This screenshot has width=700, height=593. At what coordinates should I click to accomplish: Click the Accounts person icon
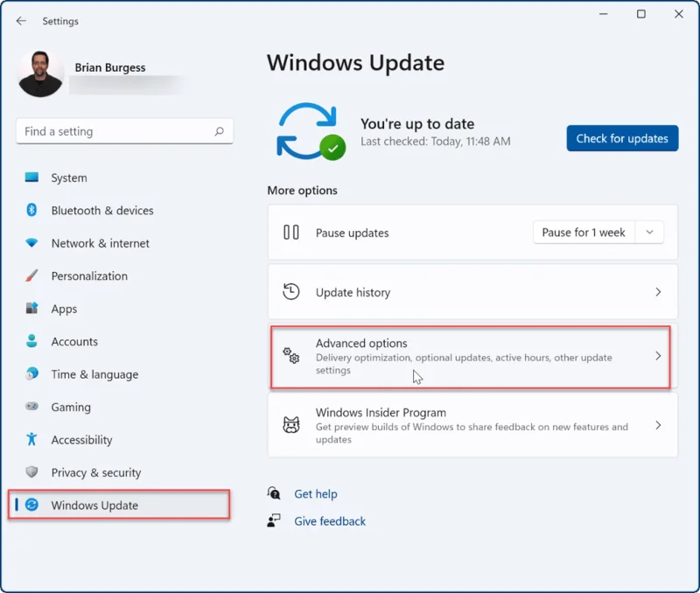(x=31, y=341)
